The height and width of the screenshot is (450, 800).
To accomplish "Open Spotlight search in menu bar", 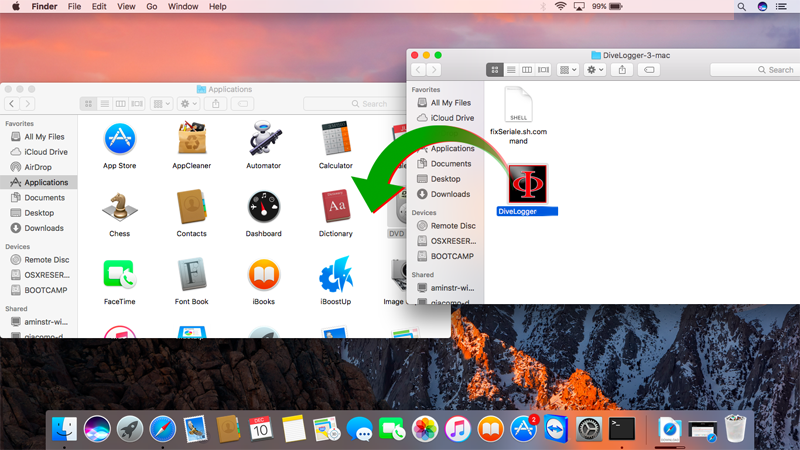I will 741,7.
